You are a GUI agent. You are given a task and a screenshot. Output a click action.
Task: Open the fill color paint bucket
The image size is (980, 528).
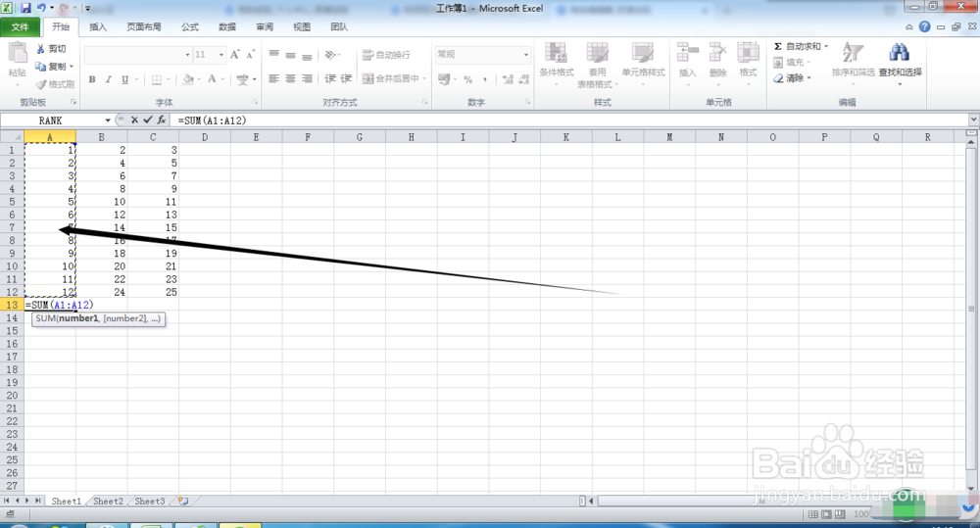188,79
